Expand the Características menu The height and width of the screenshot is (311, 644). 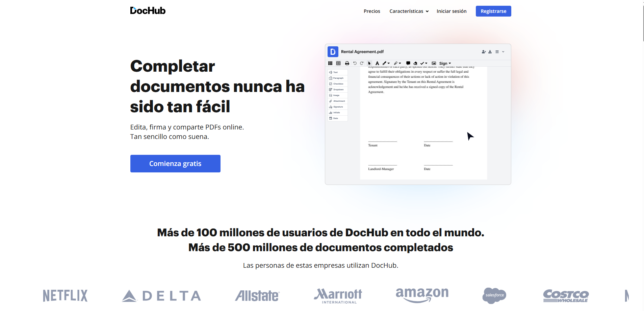[x=409, y=11]
